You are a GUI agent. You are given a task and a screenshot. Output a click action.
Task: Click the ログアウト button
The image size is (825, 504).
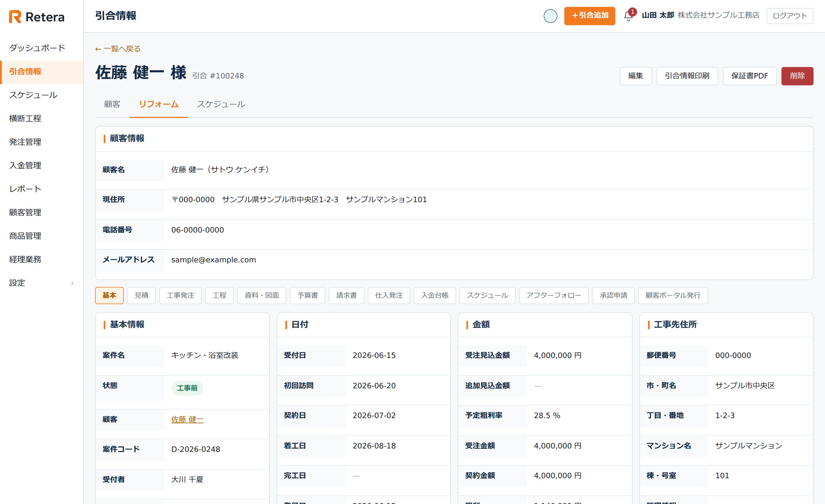(x=789, y=16)
